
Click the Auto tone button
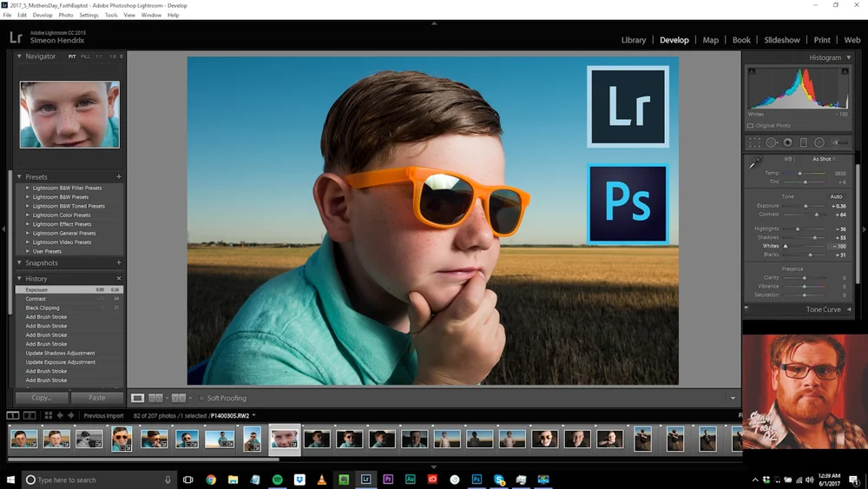click(836, 196)
